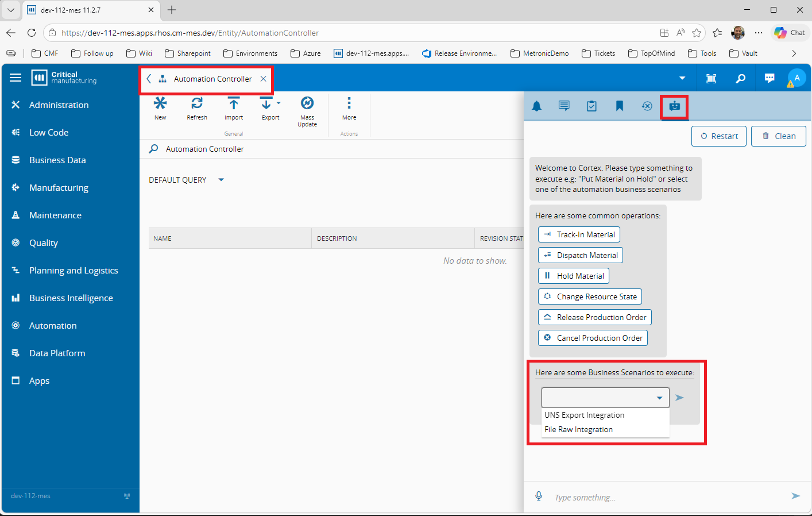This screenshot has height=516, width=812.
Task: Open the Tools bookmarks folder
Action: [702, 53]
